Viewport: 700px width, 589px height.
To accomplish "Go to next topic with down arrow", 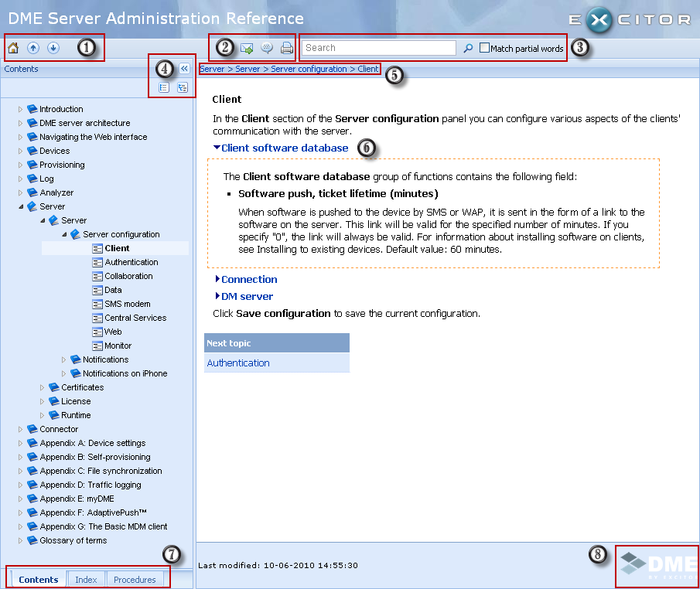I will (x=53, y=48).
